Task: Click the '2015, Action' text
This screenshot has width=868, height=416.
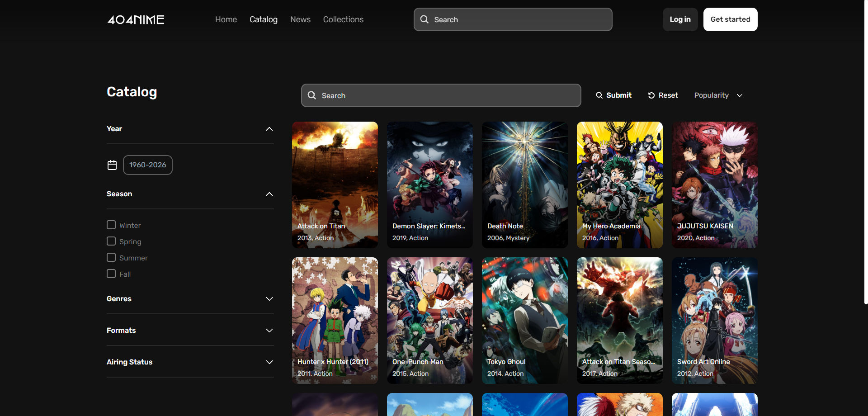Action: [x=410, y=373]
